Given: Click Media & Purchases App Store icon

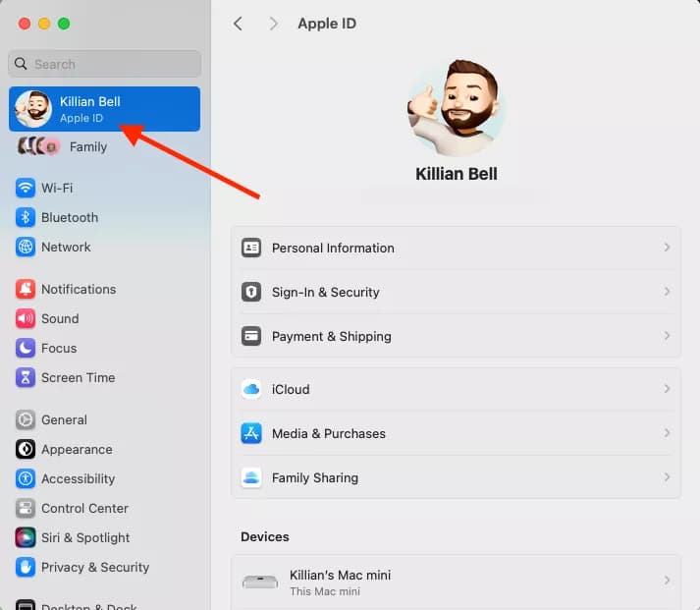Looking at the screenshot, I should (251, 433).
